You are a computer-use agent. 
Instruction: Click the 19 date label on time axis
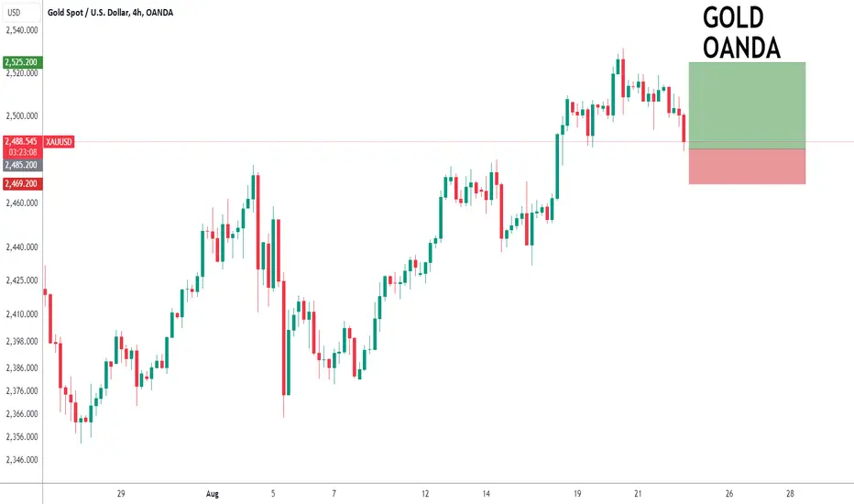pyautogui.click(x=576, y=494)
